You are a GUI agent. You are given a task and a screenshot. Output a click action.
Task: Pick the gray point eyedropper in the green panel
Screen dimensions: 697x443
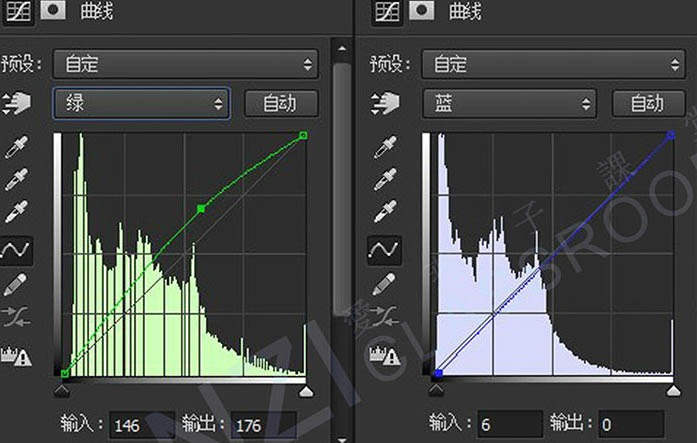tap(16, 179)
